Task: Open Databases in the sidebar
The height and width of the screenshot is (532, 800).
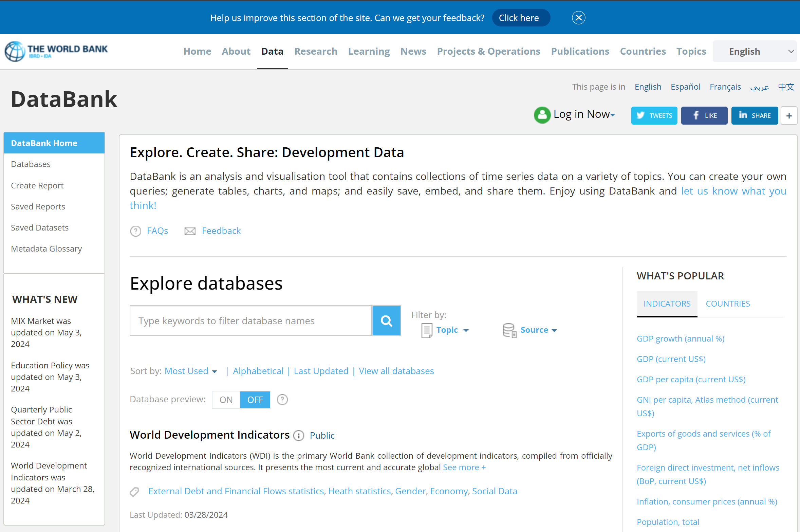Action: tap(31, 164)
